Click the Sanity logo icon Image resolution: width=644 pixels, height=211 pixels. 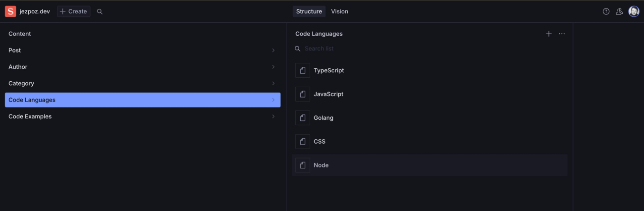[10, 11]
